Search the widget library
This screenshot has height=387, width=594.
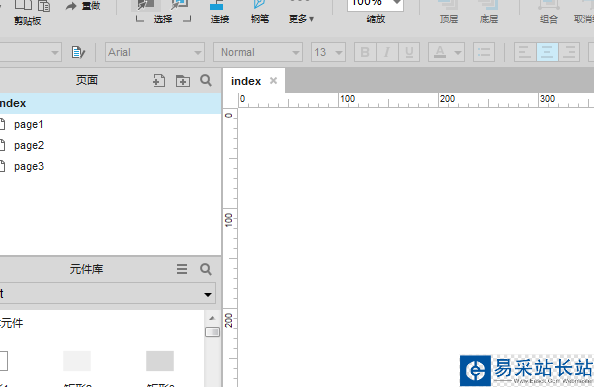coord(206,269)
